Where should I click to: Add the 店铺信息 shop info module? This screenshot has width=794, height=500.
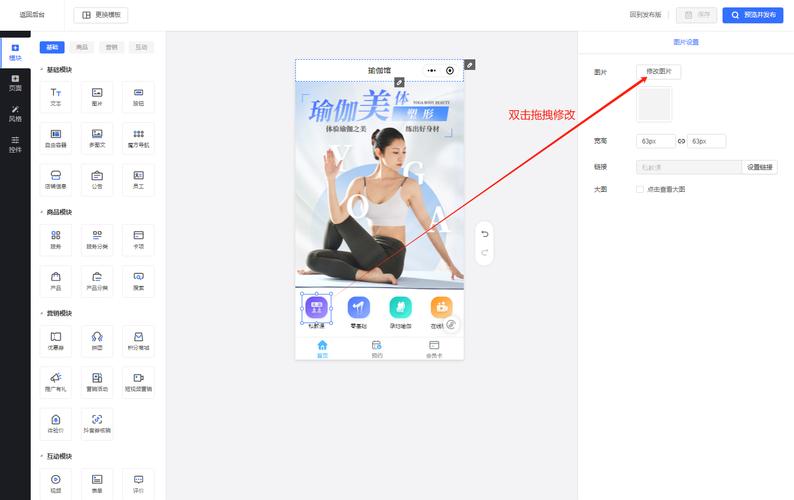click(56, 180)
